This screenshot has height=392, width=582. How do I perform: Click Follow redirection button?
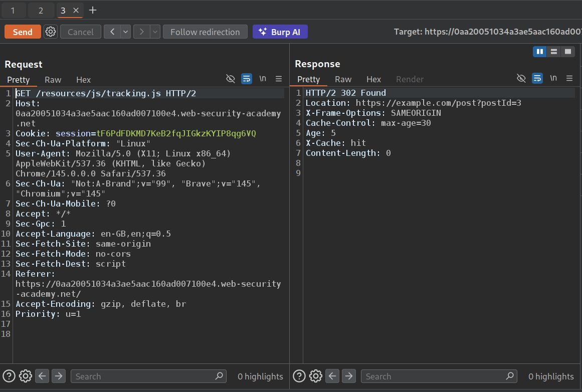coord(205,32)
